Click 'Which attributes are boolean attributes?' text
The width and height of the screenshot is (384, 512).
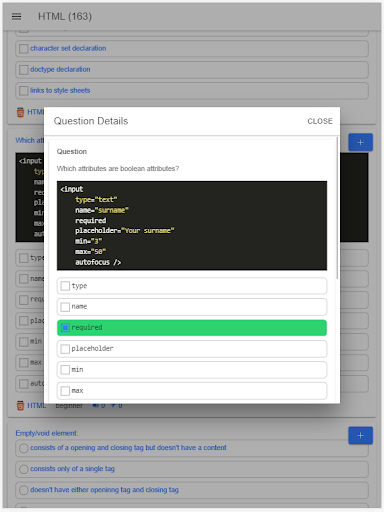click(118, 169)
